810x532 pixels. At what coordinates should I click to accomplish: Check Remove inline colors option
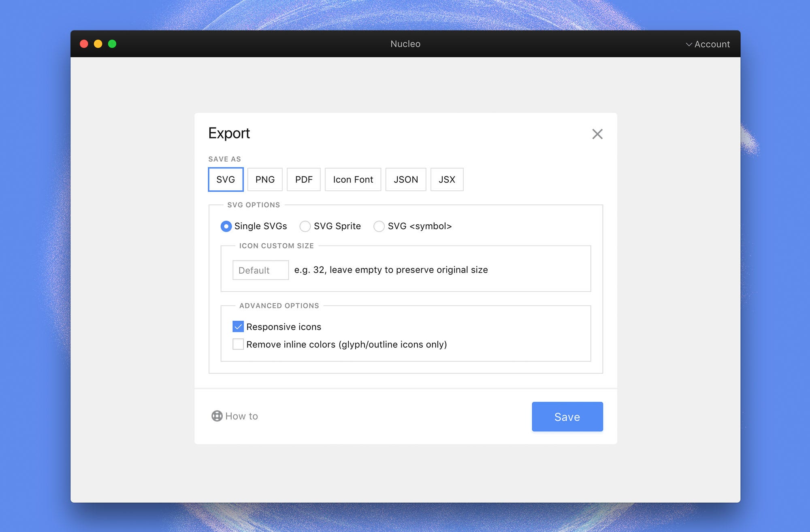tap(238, 344)
